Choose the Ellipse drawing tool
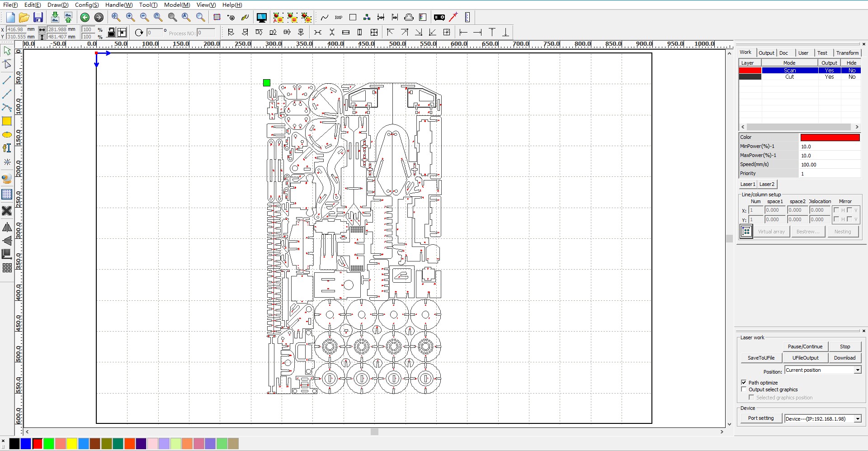 click(x=7, y=134)
